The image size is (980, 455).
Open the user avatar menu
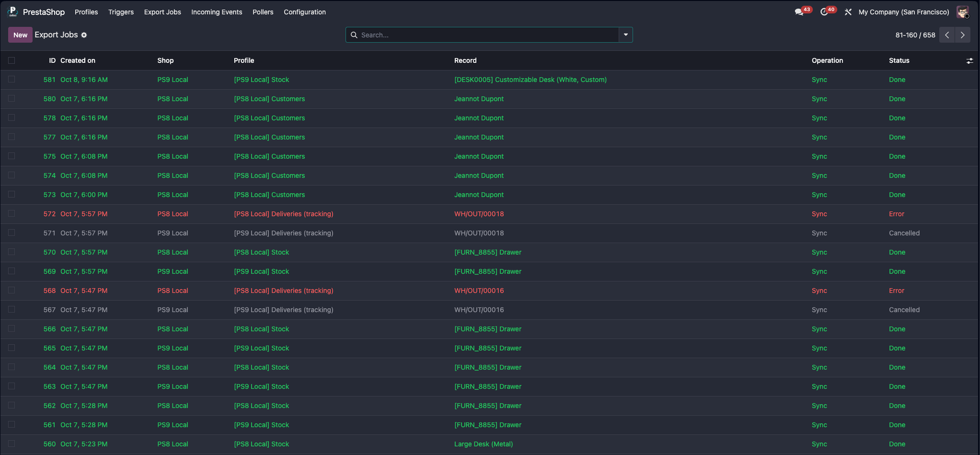[x=962, y=12]
